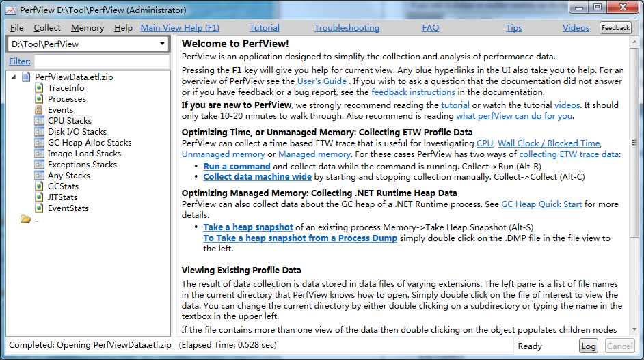The image size is (644, 360).
Task: Open the Help menu
Action: [x=123, y=27]
